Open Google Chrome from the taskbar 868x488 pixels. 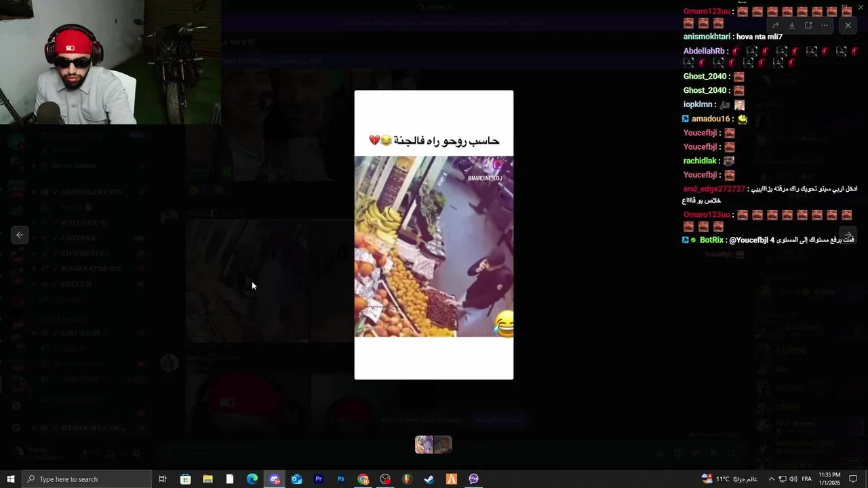(x=363, y=479)
